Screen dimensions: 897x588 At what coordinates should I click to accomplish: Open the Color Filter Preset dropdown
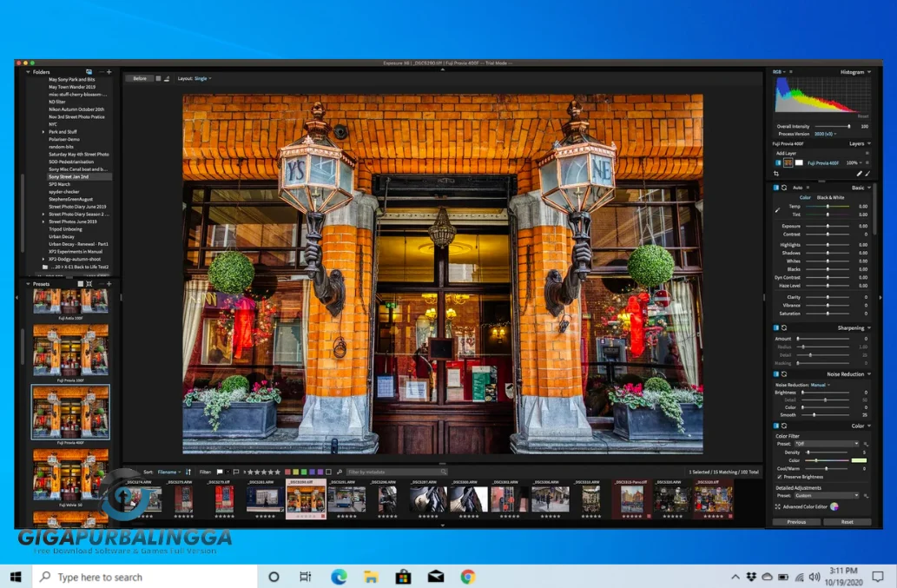click(825, 444)
